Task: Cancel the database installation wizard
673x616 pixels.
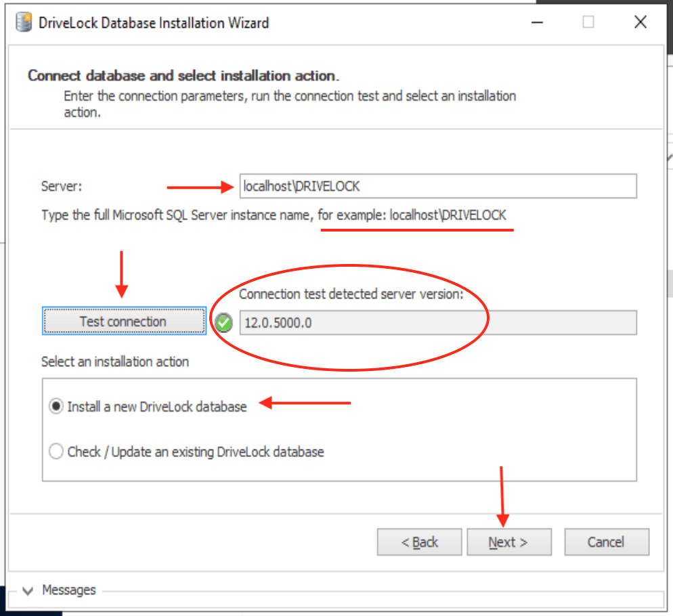Action: coord(606,542)
